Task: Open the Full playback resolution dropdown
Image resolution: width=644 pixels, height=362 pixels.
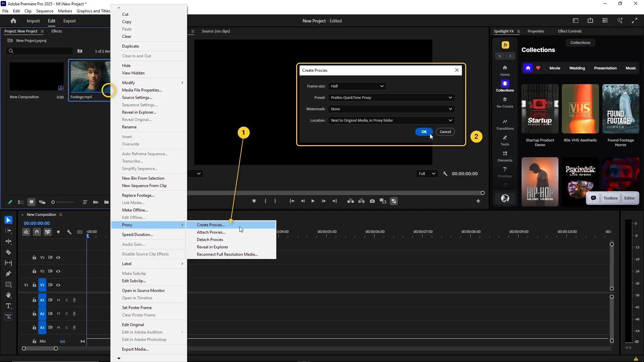Action: coord(427,174)
